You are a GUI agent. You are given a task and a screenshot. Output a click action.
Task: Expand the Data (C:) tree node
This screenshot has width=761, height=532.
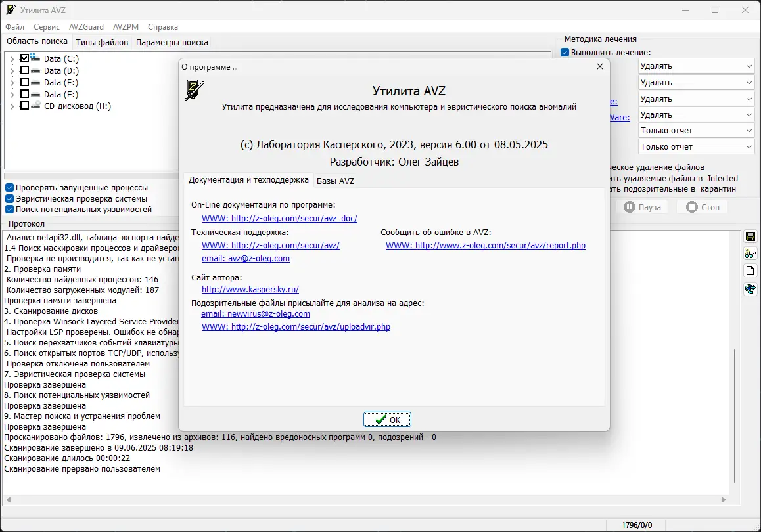pos(12,58)
